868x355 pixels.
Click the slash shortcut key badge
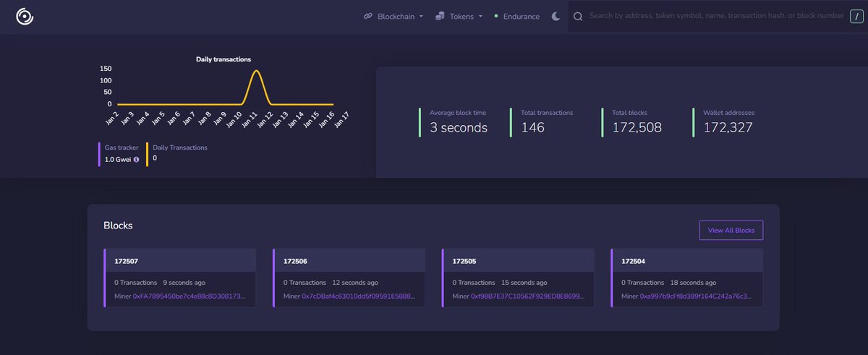click(x=856, y=16)
